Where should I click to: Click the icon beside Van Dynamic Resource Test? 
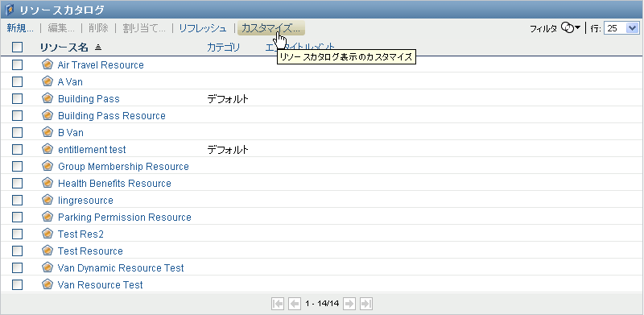(47, 267)
